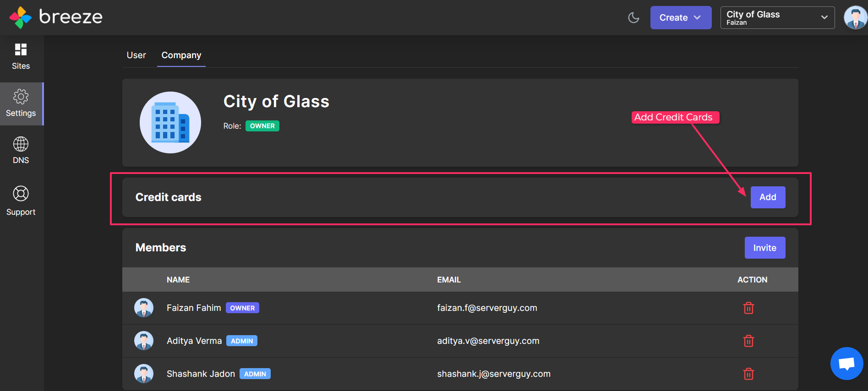
Task: Click email shashank.j@serverguy.com
Action: click(494, 374)
